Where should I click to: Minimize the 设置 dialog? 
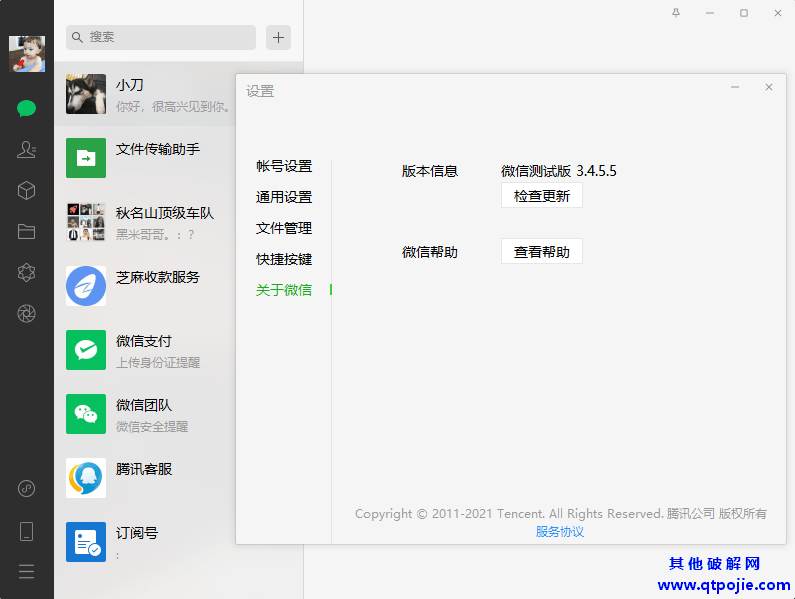click(x=735, y=87)
